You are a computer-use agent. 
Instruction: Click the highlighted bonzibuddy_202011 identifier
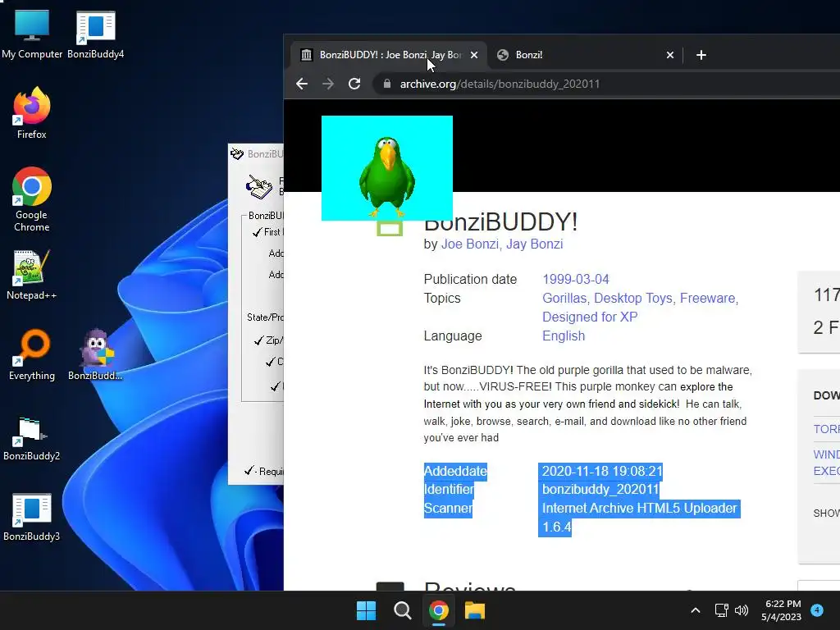[x=600, y=490]
